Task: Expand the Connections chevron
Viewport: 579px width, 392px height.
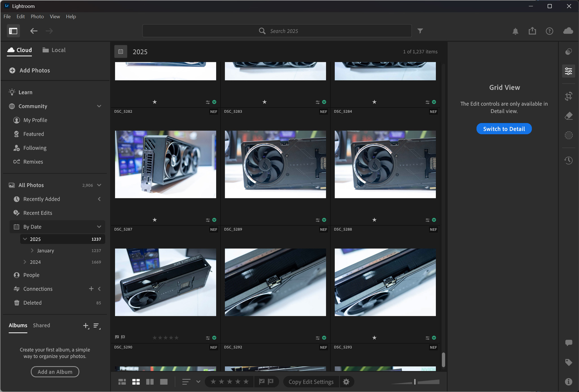Action: tap(99, 289)
